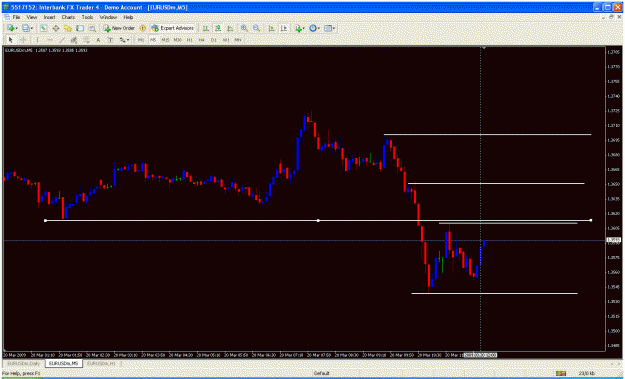The width and height of the screenshot is (625, 379).
Task: Switch to W1 timeframe
Action: pos(226,40)
